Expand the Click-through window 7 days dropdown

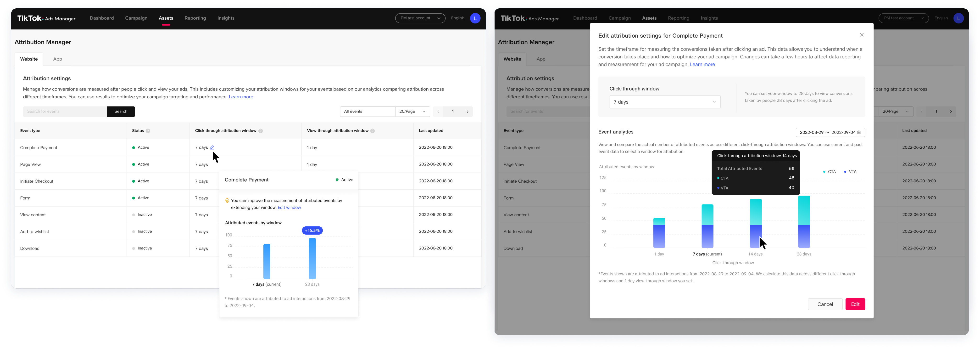click(x=665, y=102)
